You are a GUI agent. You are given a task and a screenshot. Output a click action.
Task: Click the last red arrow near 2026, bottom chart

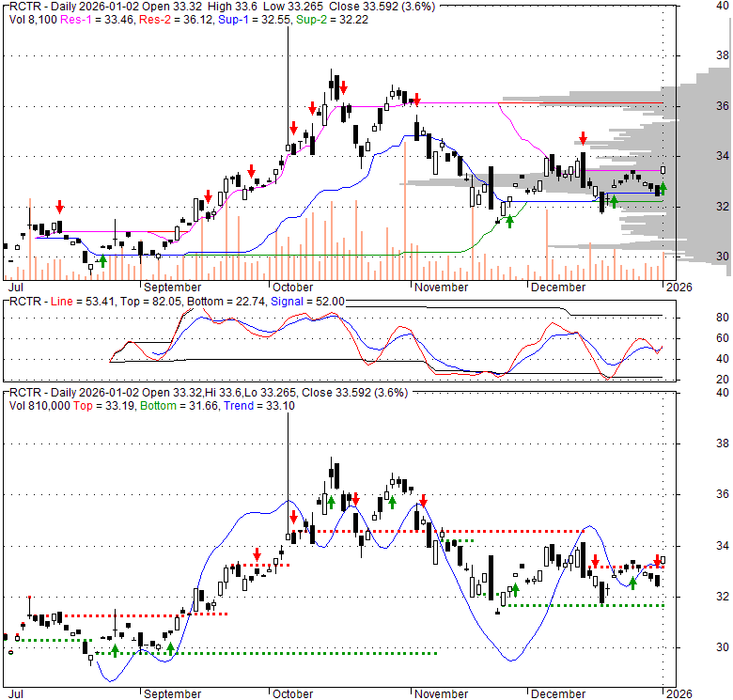[x=658, y=561]
